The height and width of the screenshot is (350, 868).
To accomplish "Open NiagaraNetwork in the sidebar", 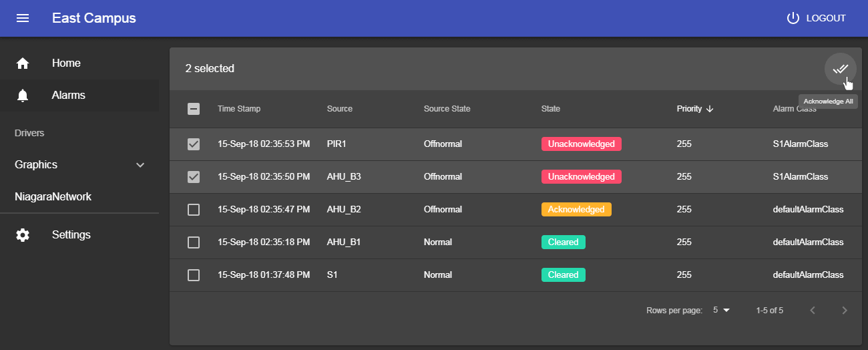I will (x=53, y=197).
